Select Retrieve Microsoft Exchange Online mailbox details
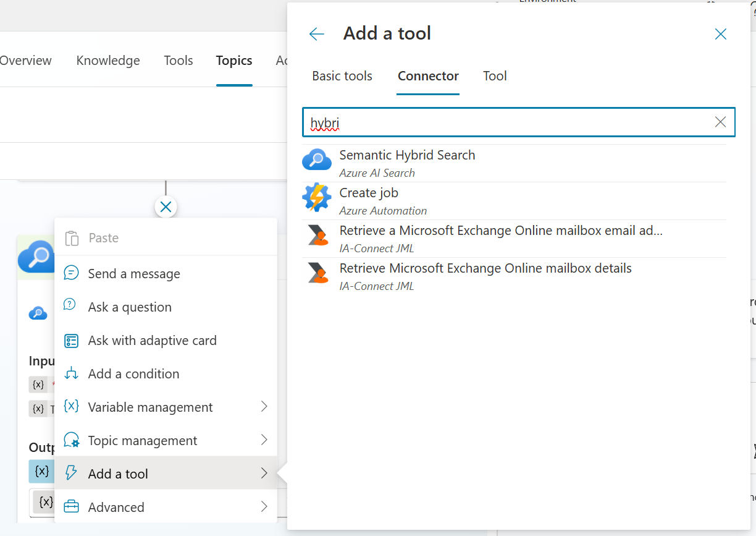The image size is (756, 536). click(x=514, y=276)
